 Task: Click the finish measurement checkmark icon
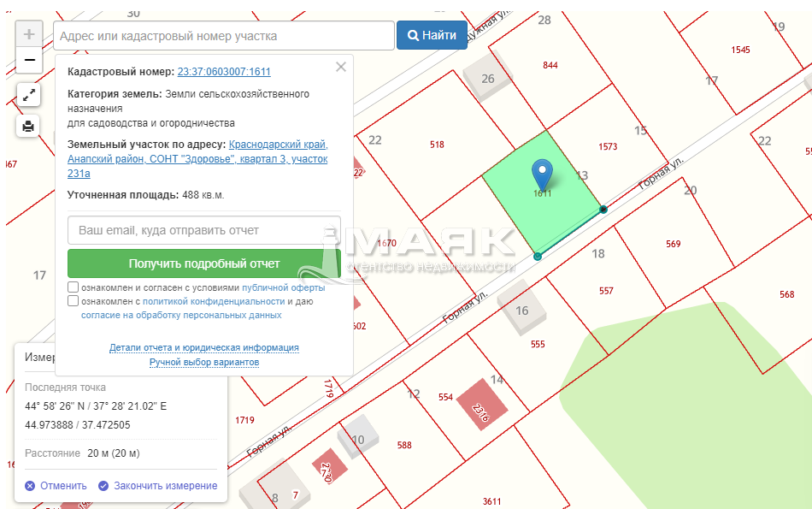[x=103, y=486]
